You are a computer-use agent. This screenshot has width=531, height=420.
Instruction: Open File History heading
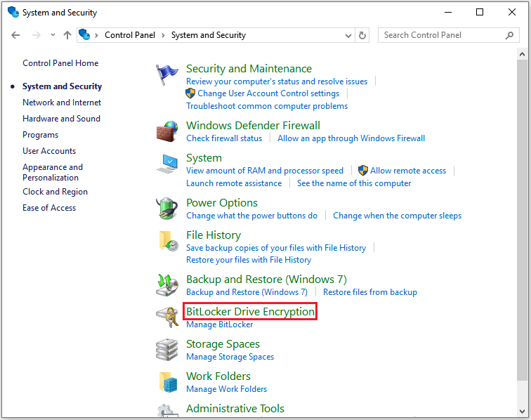214,235
